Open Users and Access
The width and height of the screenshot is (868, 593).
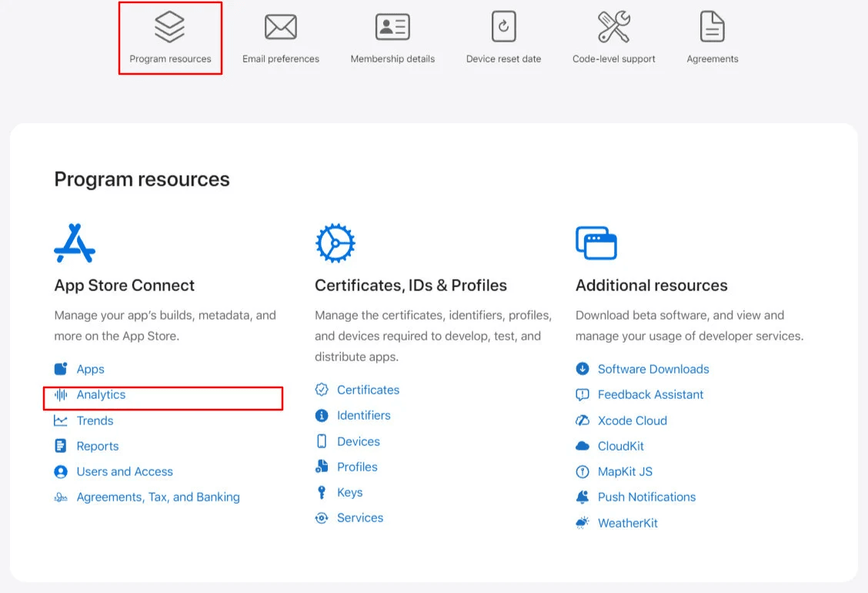[125, 472]
